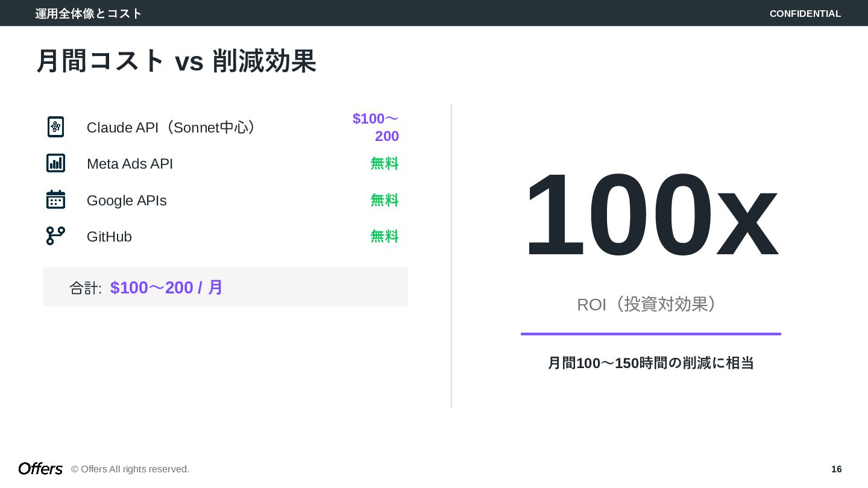This screenshot has width=868, height=488.
Task: Click the CONFIDENTIAL label in the header
Action: click(x=805, y=13)
